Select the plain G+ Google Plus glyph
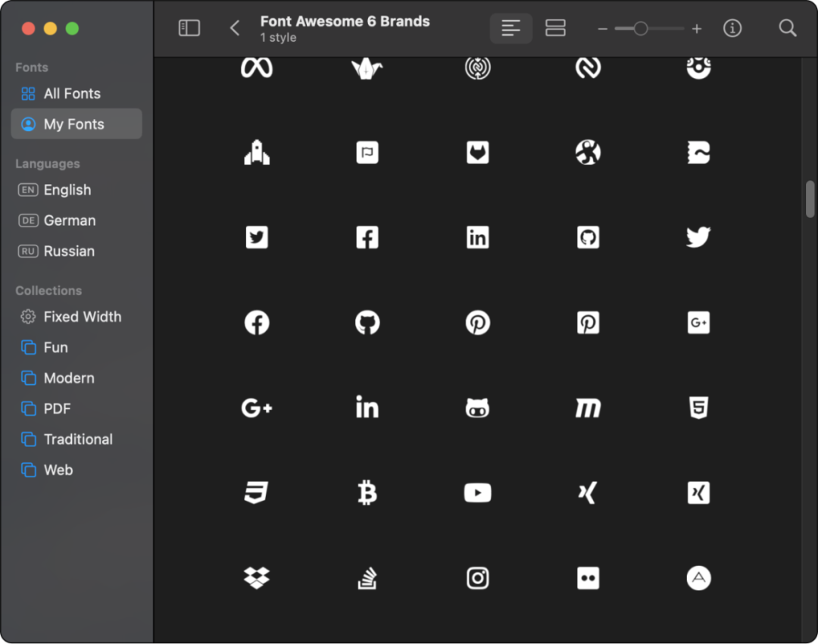 pos(257,408)
